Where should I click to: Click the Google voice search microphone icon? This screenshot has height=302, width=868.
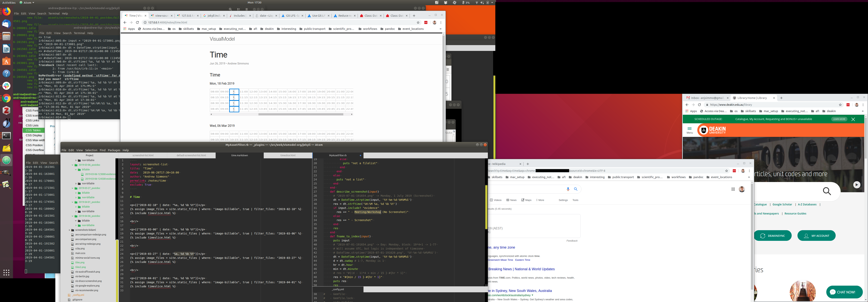pos(568,189)
